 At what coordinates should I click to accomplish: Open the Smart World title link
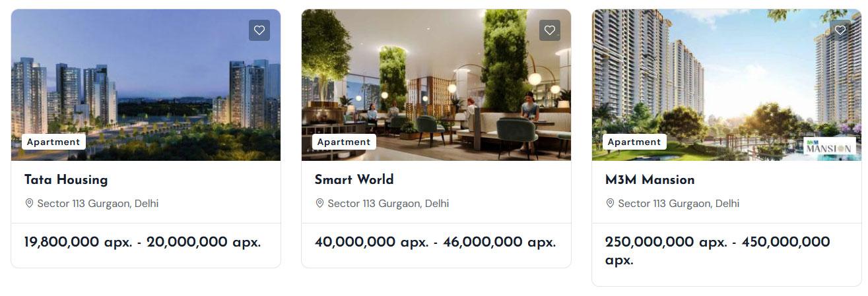click(x=354, y=179)
